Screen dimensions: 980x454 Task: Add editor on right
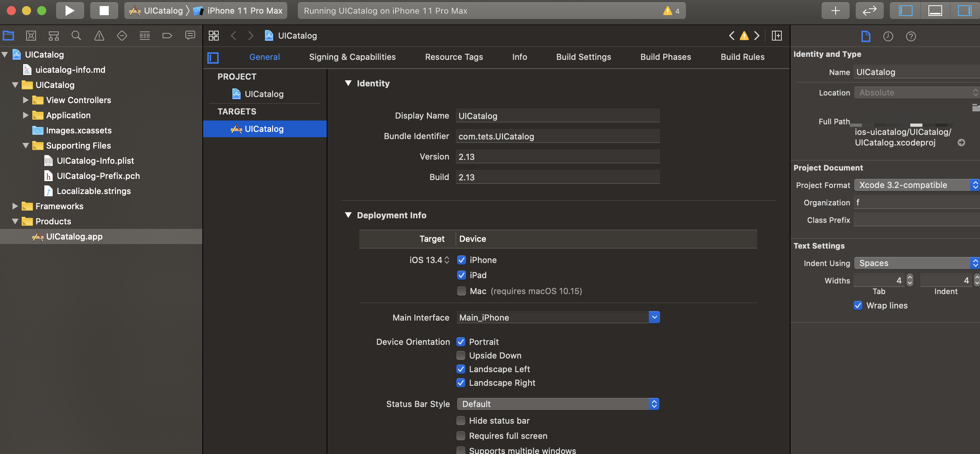777,36
